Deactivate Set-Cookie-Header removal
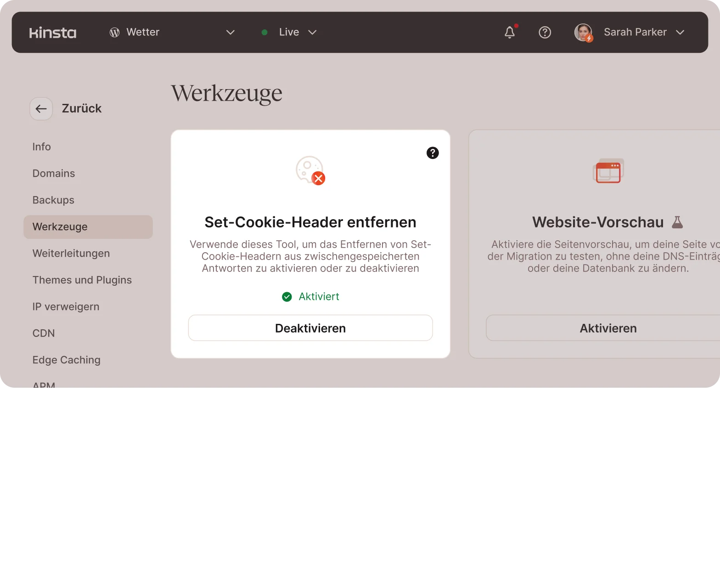720x588 pixels. pyautogui.click(x=310, y=328)
